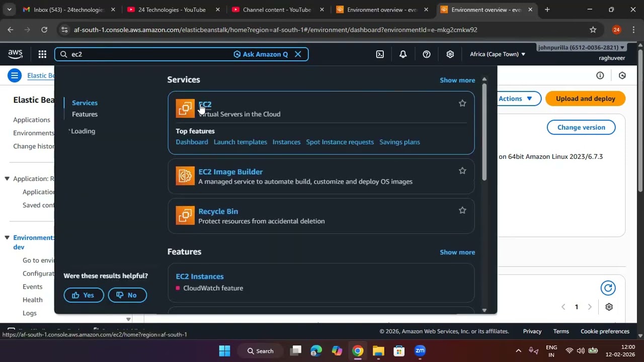
Task: Open Logs in the sidebar
Action: (30, 313)
